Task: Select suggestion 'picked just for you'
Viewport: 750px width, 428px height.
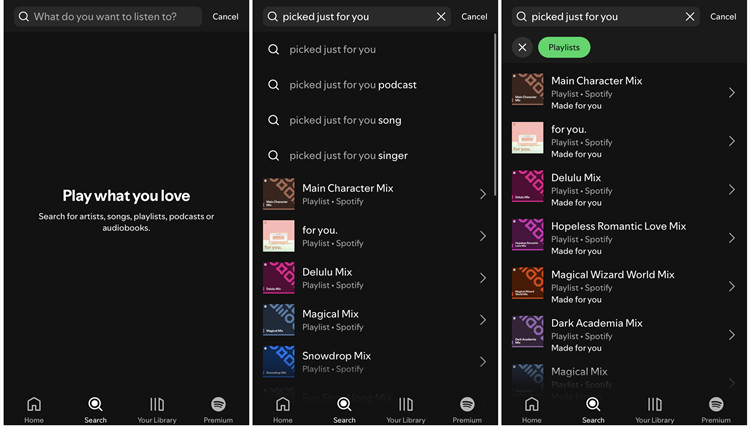Action: tap(332, 49)
